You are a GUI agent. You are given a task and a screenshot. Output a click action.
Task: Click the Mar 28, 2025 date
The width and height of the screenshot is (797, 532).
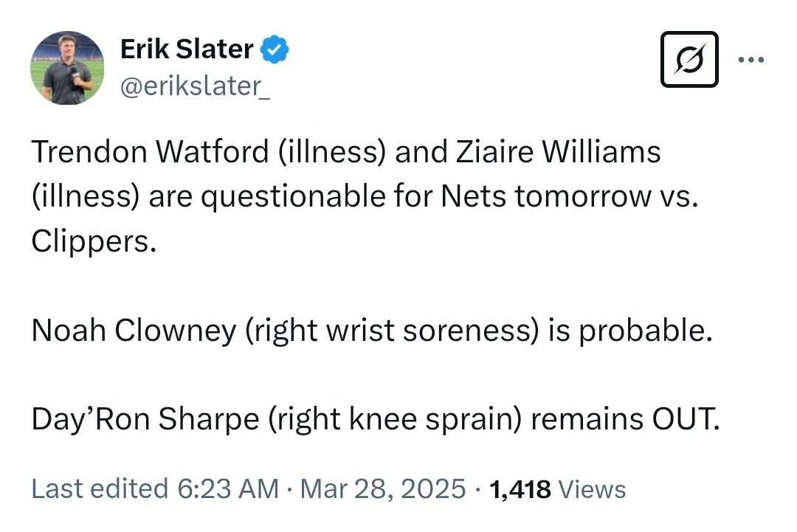pos(382,488)
